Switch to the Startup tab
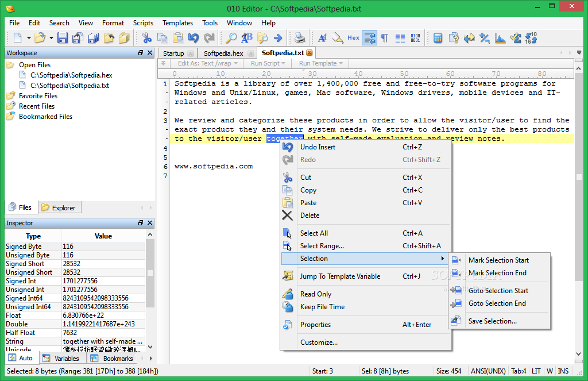 click(x=173, y=53)
